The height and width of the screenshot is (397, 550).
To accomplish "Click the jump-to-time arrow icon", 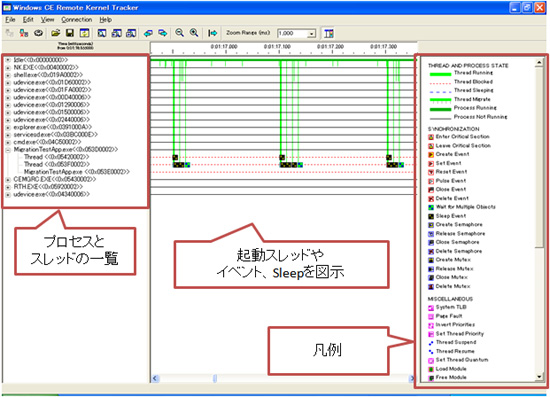I will (x=213, y=33).
